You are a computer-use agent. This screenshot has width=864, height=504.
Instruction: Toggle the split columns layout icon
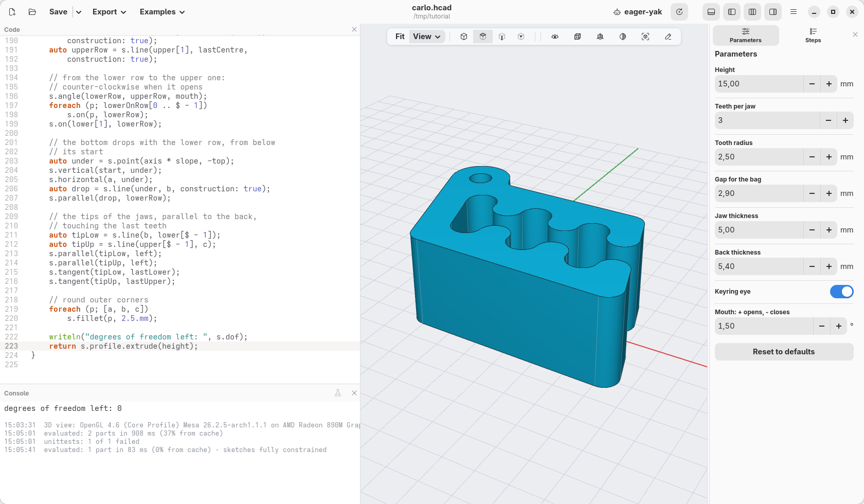[752, 12]
